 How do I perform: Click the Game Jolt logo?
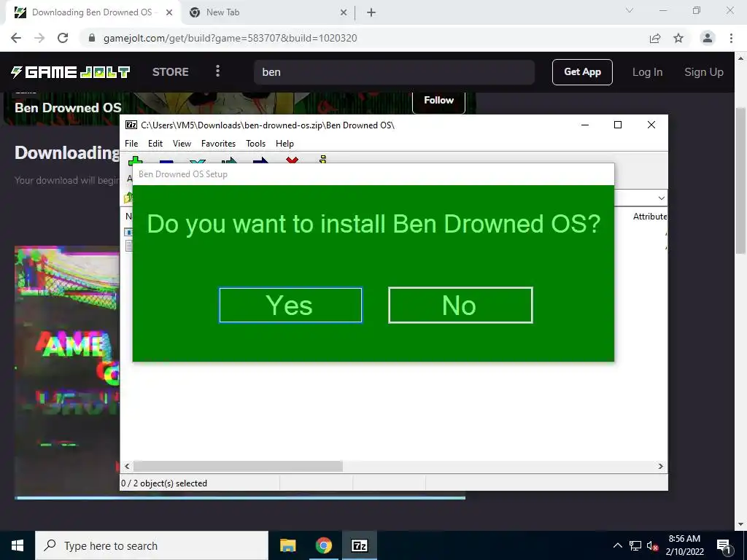point(70,72)
